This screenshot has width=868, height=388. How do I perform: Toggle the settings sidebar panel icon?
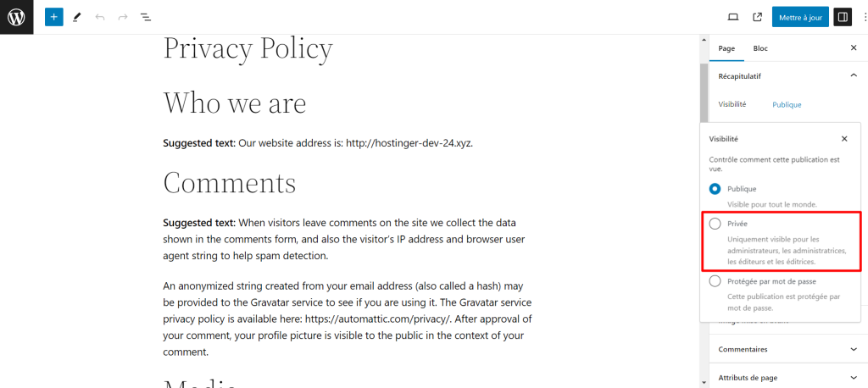(842, 17)
